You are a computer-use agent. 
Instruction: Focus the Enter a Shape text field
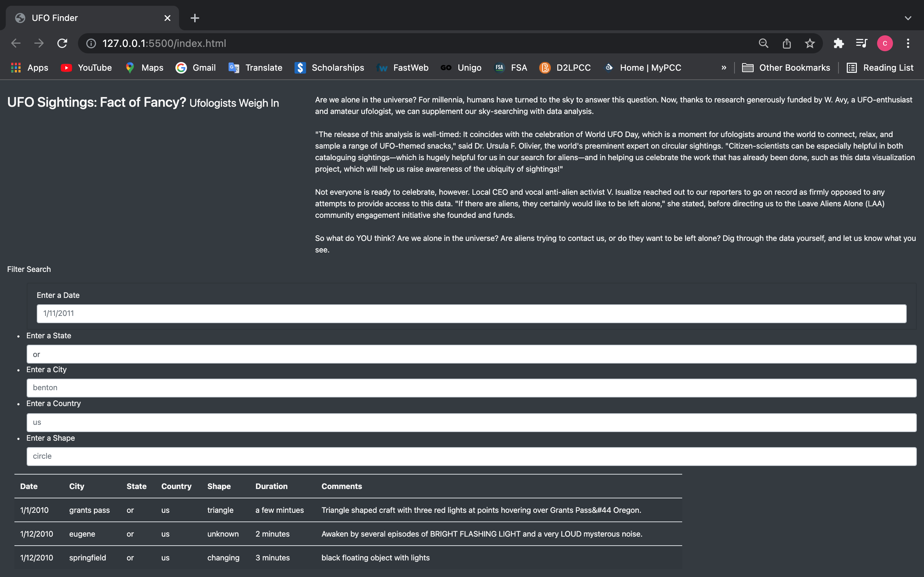[471, 456]
